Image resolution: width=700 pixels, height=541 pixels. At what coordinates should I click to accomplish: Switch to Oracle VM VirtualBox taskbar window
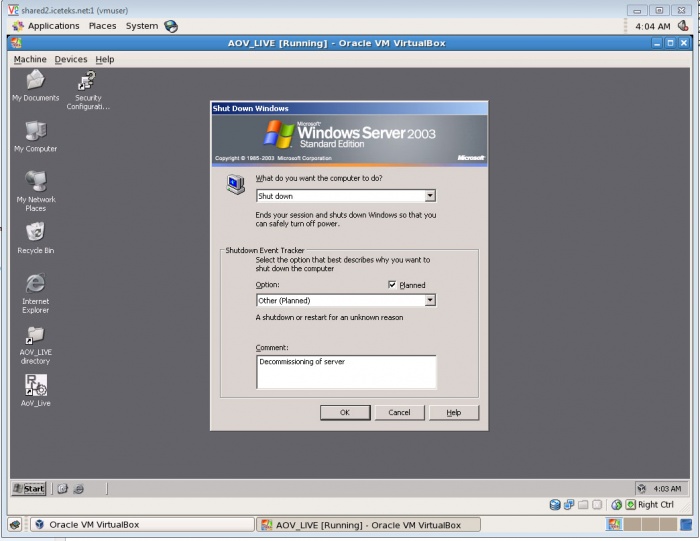(x=142, y=524)
